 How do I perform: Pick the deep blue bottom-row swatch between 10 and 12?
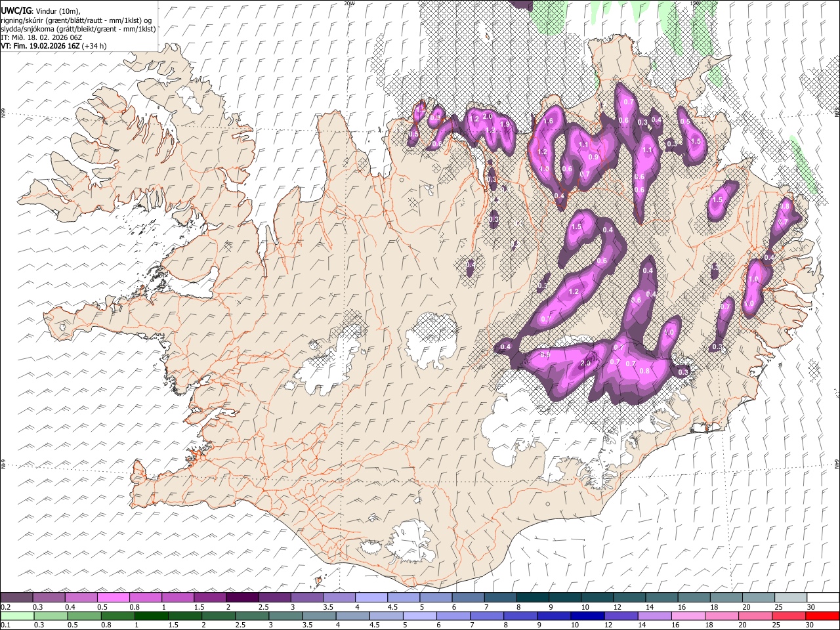click(x=587, y=616)
